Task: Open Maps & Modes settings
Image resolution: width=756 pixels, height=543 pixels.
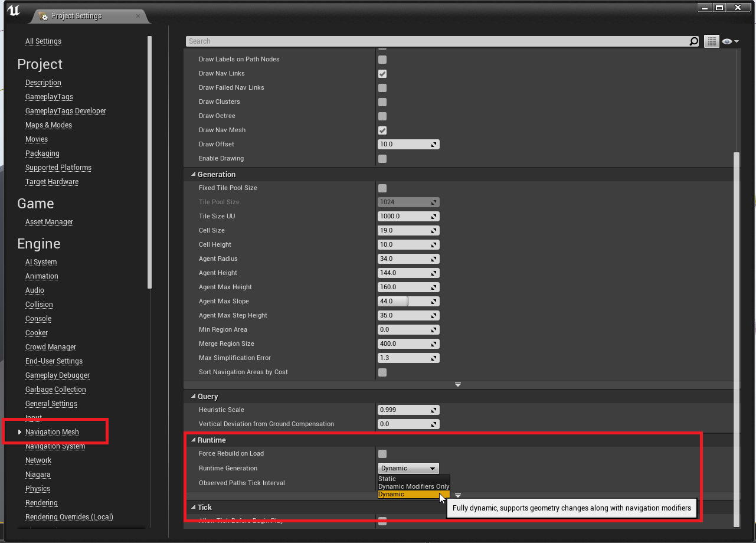Action: 48,125
